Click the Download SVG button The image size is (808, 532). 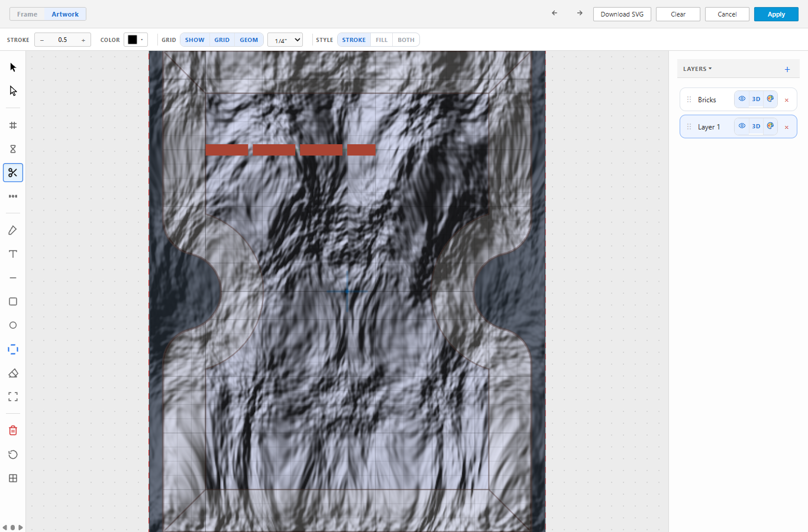click(622, 14)
